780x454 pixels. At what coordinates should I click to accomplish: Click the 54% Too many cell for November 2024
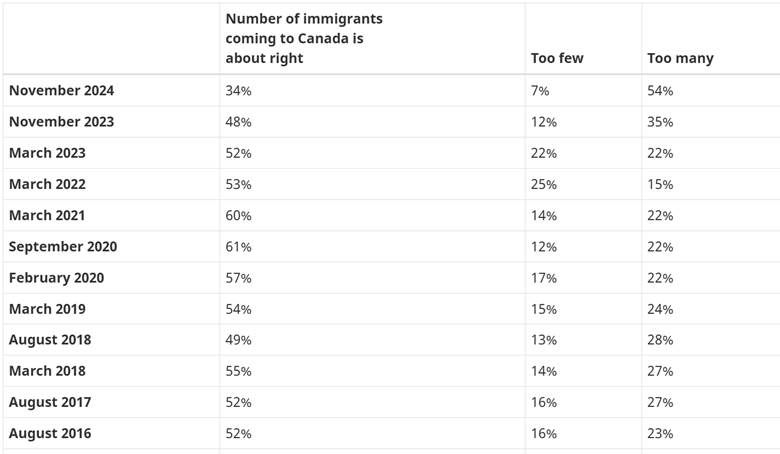[x=660, y=91]
